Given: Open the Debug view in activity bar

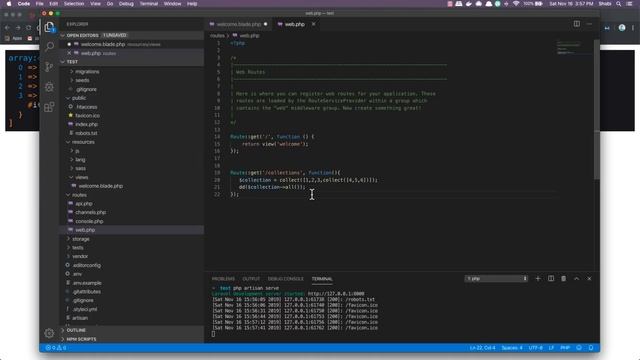Looking at the screenshot, I should [49, 87].
